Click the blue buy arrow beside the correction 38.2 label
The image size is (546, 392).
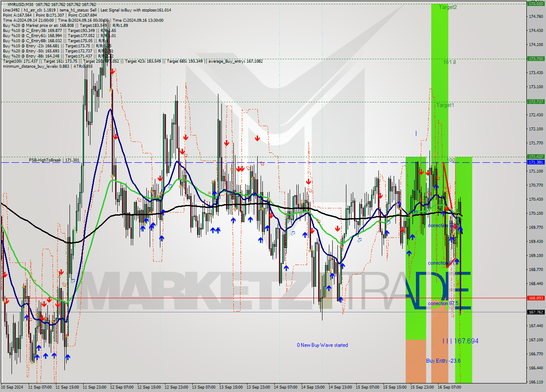[459, 228]
